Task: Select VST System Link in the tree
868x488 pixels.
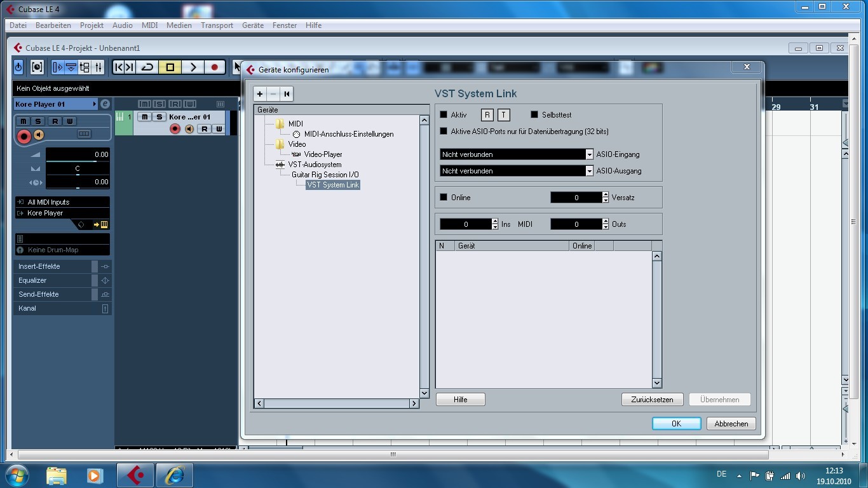Action: [333, 185]
